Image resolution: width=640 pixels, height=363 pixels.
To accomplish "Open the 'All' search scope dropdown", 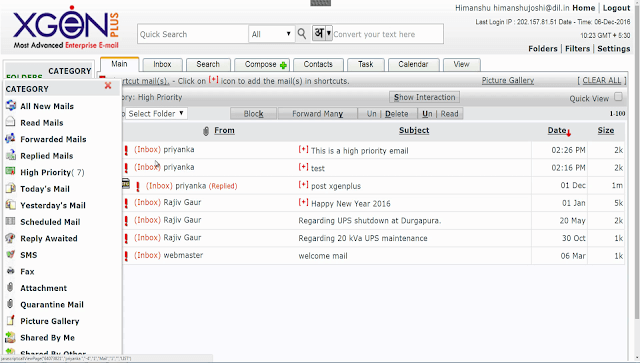I will [x=272, y=34].
